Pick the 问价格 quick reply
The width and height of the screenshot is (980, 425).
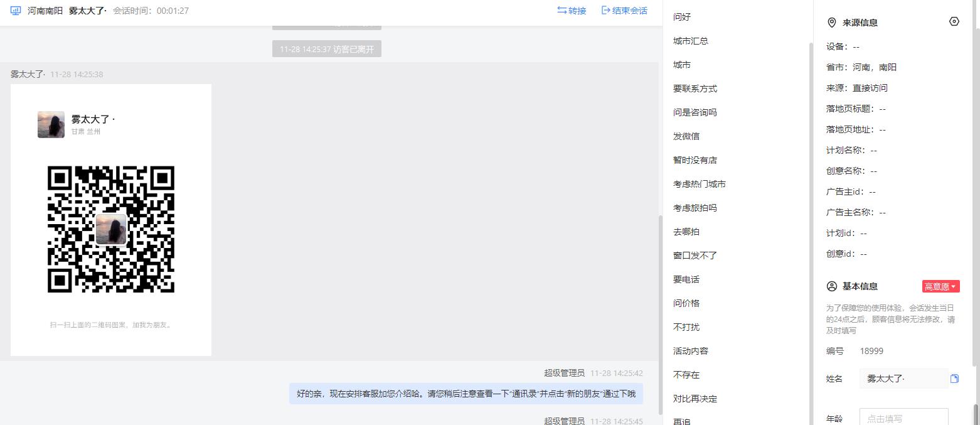(686, 303)
